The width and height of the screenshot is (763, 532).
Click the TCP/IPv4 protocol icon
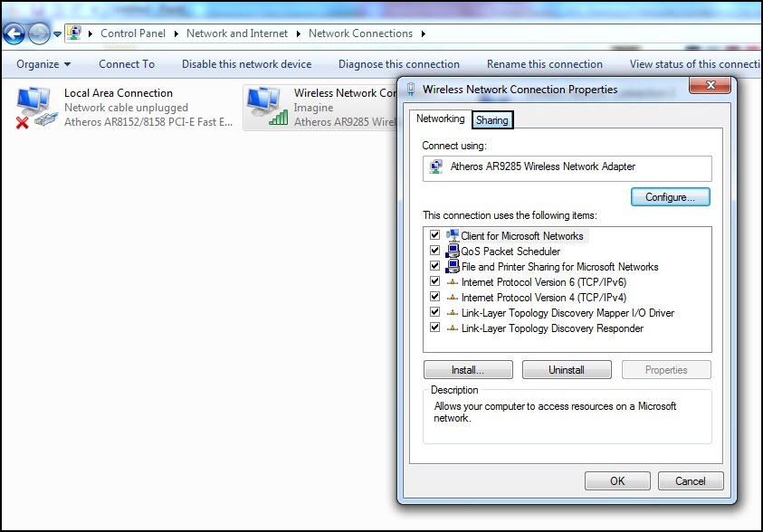click(x=453, y=297)
